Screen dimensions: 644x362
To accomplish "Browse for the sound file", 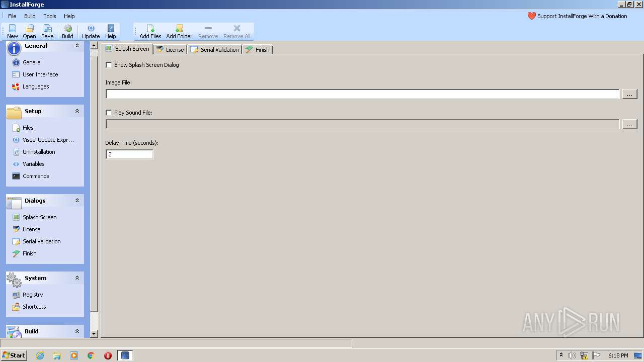I will 629,124.
